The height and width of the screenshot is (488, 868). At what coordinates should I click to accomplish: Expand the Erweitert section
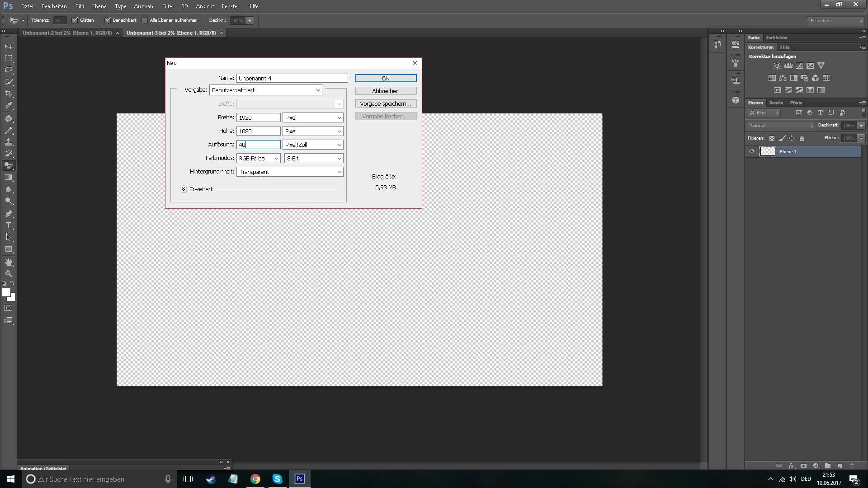[184, 189]
